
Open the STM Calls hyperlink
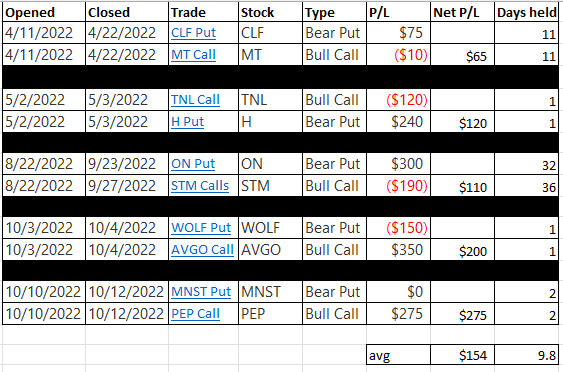[200, 186]
